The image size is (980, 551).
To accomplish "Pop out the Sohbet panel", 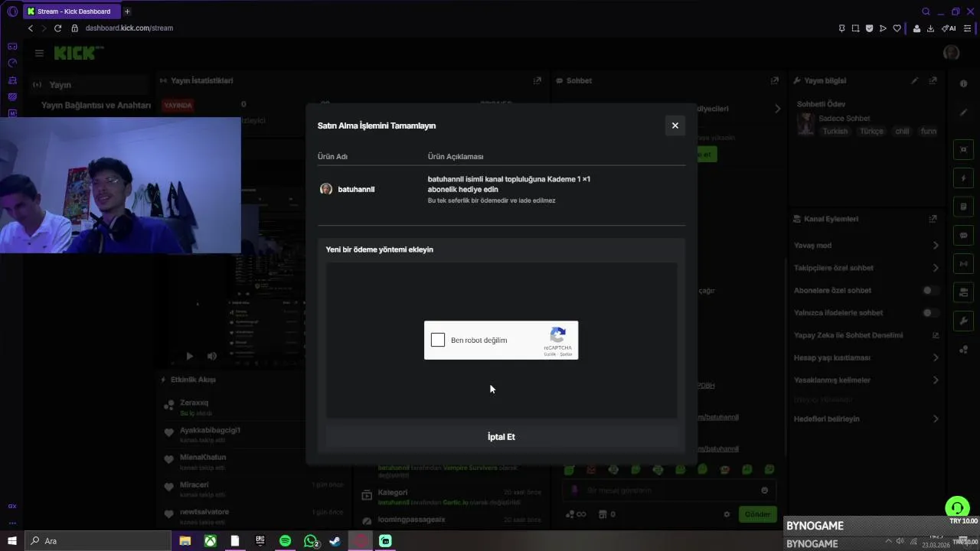I will click(x=775, y=80).
